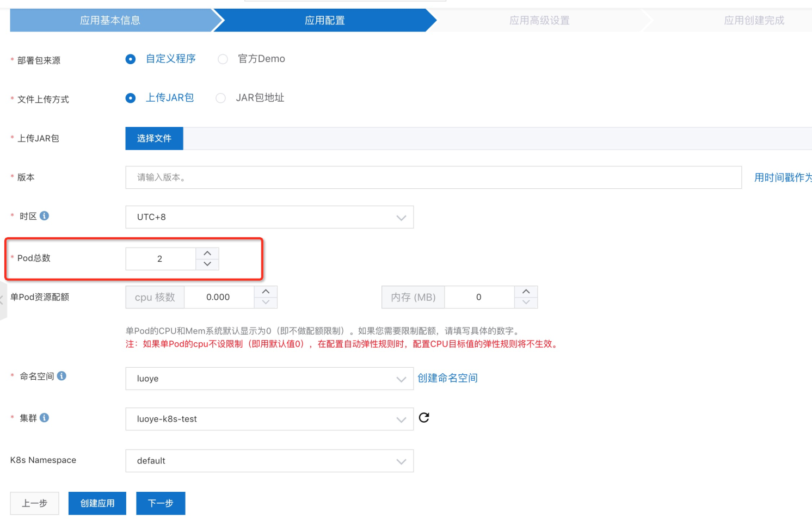Screen dimensions: 812x525
Task: Expand the collapsed left sidebar handle
Action: [3, 300]
